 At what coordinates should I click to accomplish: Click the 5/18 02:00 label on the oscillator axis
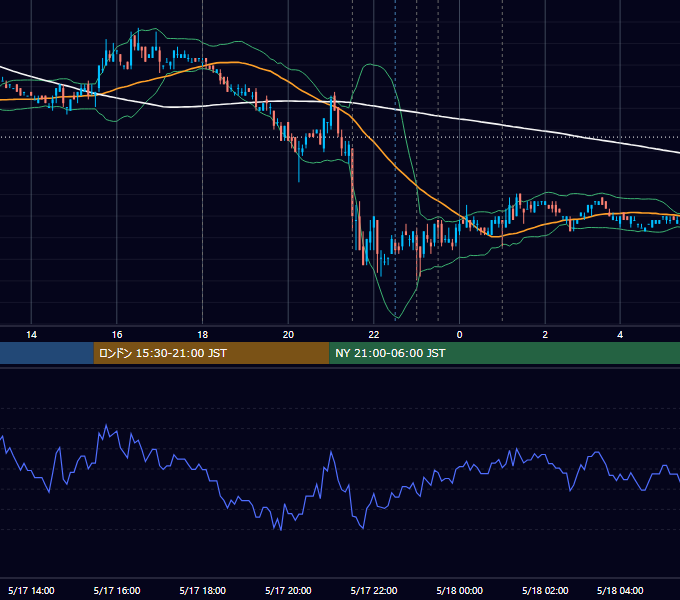coord(545,590)
